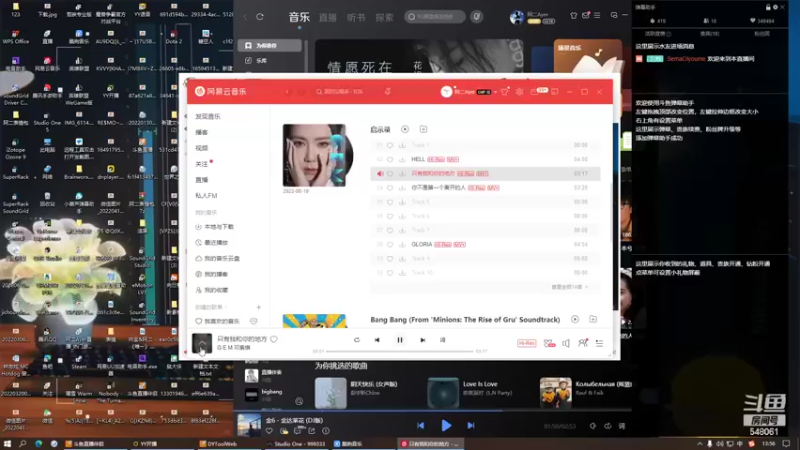Open 启示录 album cover thumbnail
800x450 pixels.
(314, 155)
